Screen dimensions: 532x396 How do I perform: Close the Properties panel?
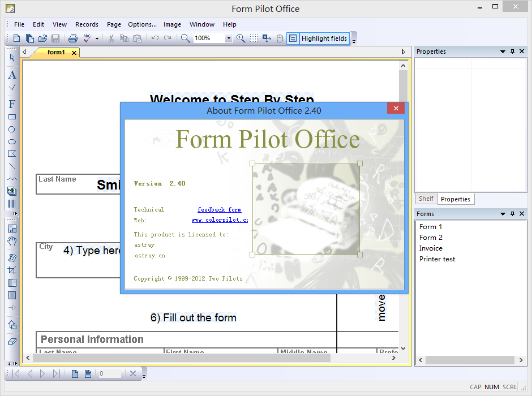522,51
